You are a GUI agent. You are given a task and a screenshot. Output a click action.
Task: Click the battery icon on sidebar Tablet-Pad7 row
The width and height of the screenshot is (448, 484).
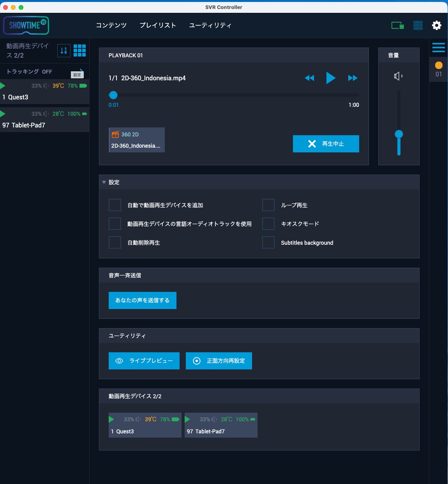click(x=85, y=114)
